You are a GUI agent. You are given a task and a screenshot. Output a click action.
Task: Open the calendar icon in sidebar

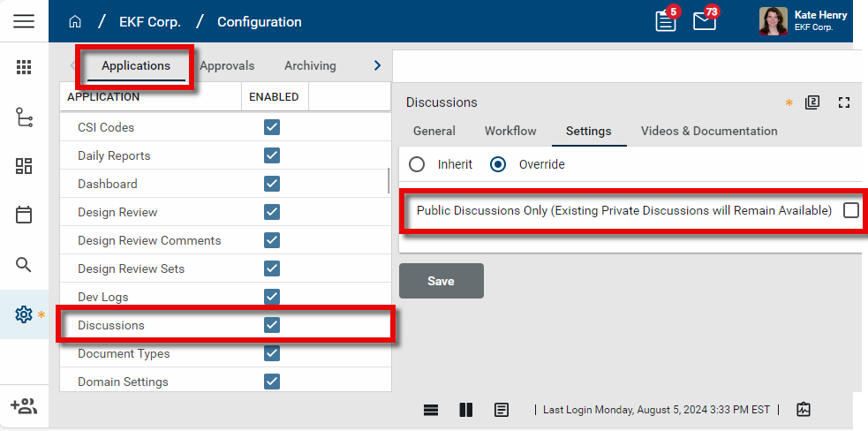point(24,215)
